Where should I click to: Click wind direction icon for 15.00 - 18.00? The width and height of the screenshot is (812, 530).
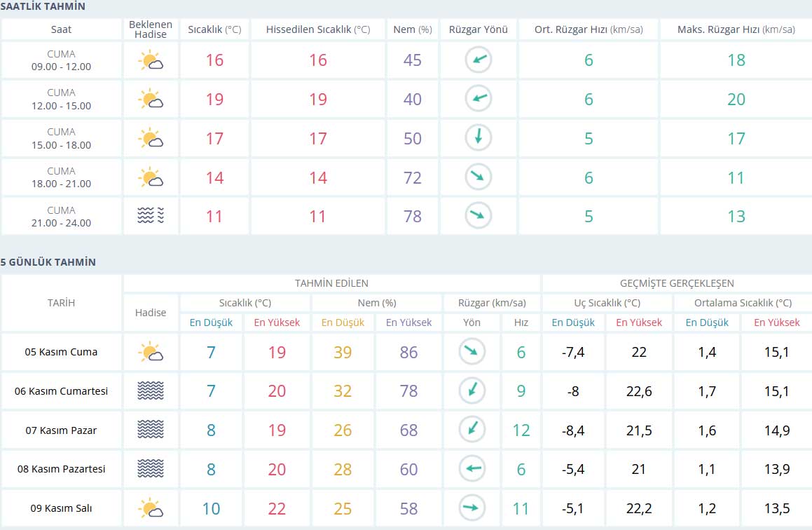[479, 138]
